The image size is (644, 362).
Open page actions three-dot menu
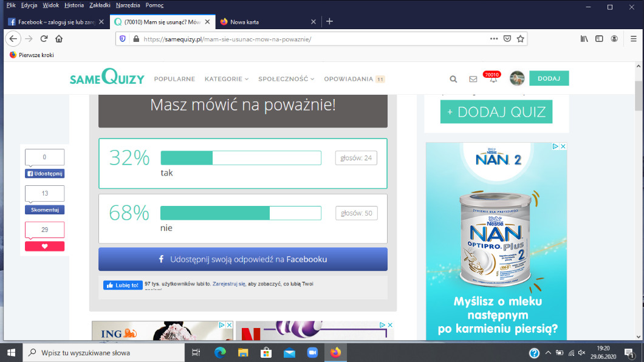pyautogui.click(x=494, y=38)
